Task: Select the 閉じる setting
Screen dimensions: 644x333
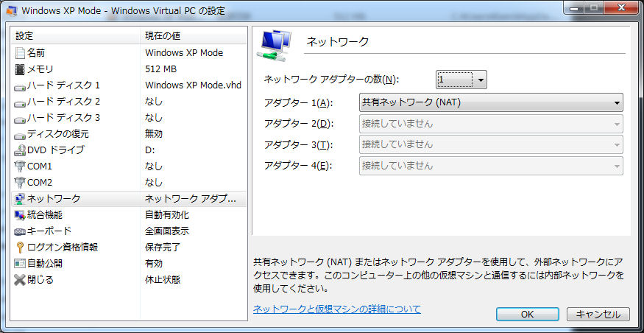Action: 129,280
